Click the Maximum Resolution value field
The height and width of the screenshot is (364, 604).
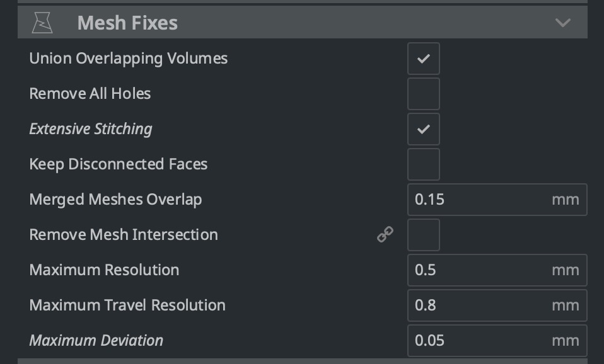[497, 270]
